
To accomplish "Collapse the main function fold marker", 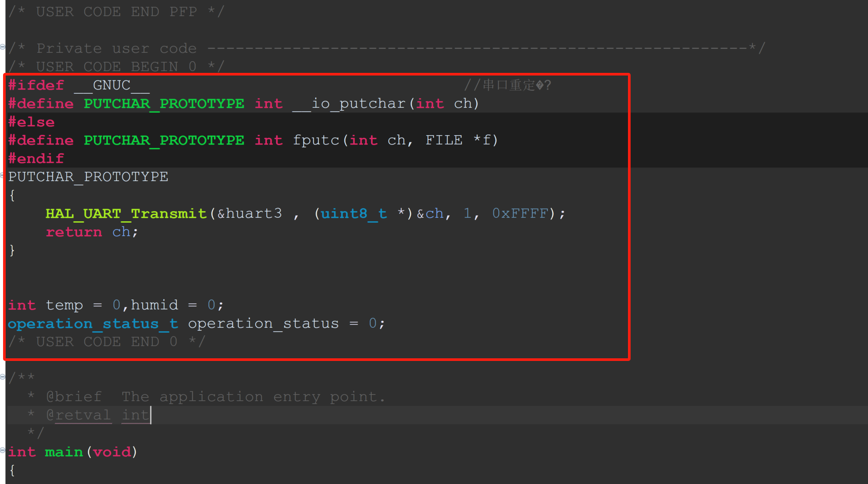I will pos(3,450).
